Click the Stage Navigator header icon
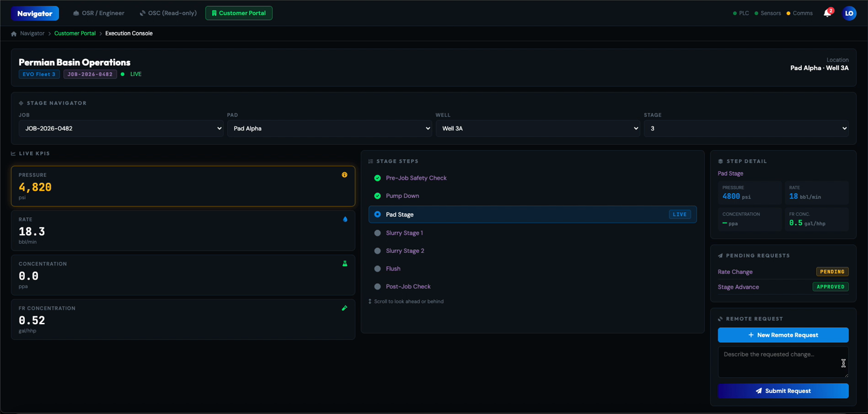This screenshot has width=868, height=414. pos(21,103)
